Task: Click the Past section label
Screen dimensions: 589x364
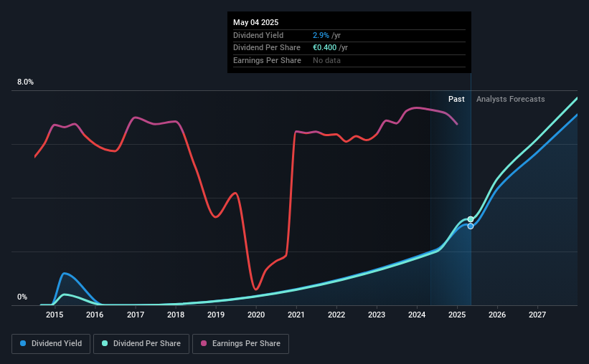Action: coord(456,99)
